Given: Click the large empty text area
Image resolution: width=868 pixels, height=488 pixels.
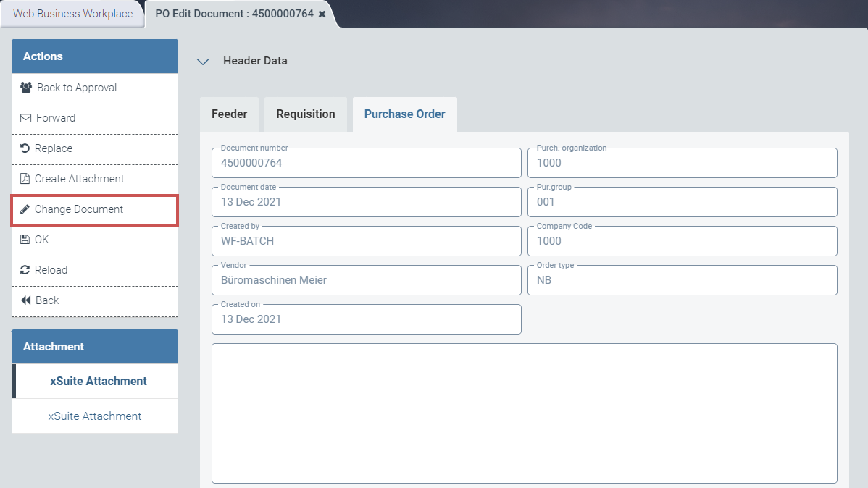Looking at the screenshot, I should pos(524,413).
